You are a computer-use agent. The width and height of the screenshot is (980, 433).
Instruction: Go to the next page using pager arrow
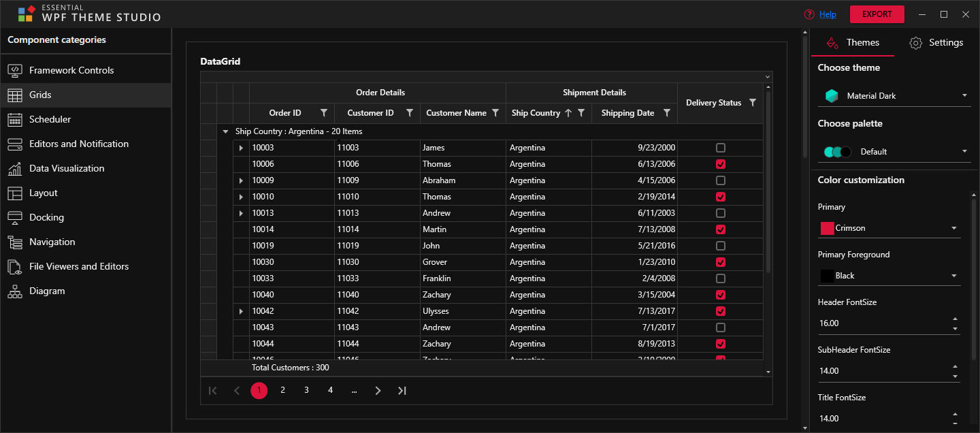click(378, 391)
